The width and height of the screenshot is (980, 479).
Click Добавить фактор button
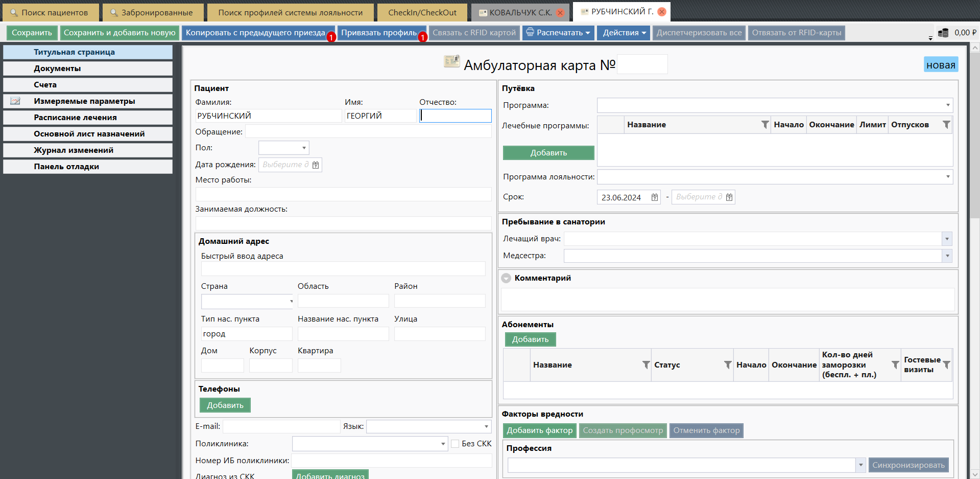[x=539, y=430]
